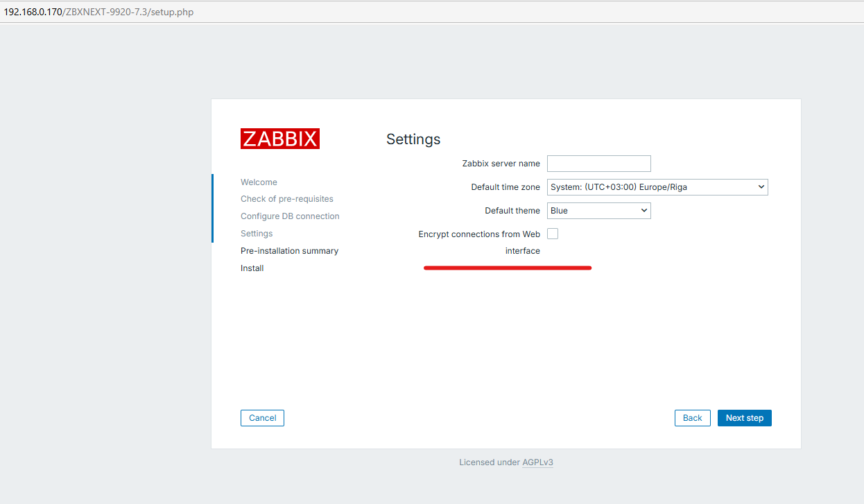
Task: Select the Install step
Action: pyautogui.click(x=252, y=268)
